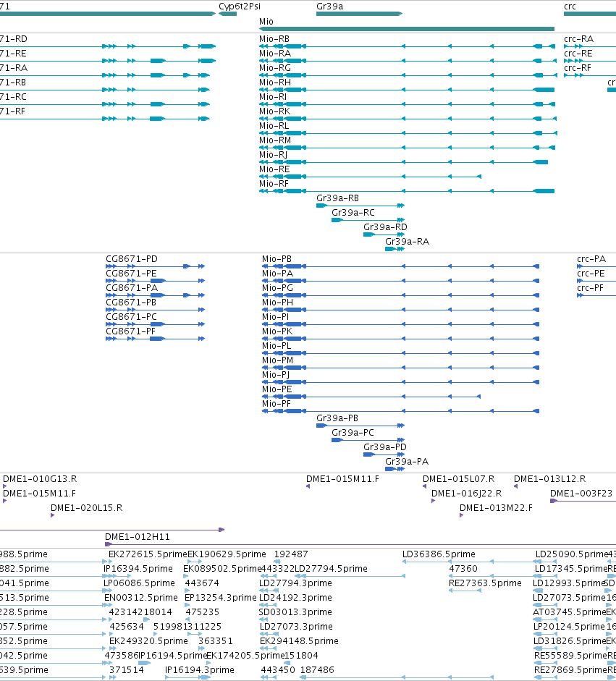This screenshot has width=616, height=681.
Task: Click EST label IP16194.3prime
Action: tap(199, 669)
